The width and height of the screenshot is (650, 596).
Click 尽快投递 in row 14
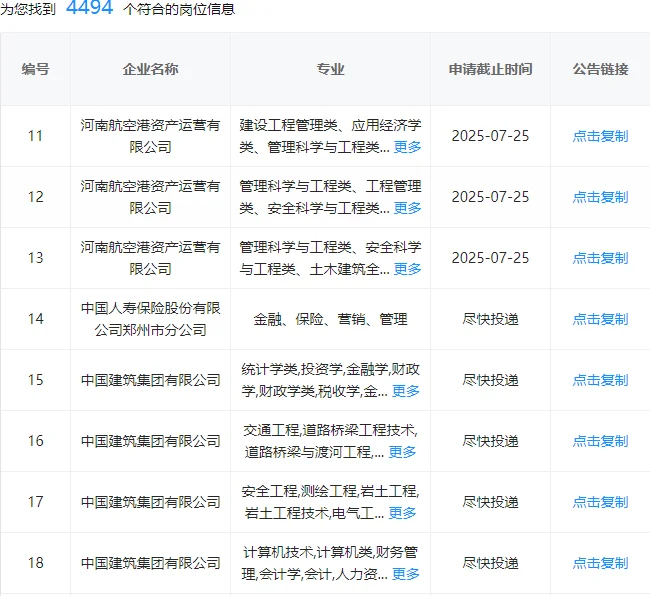pyautogui.click(x=490, y=319)
